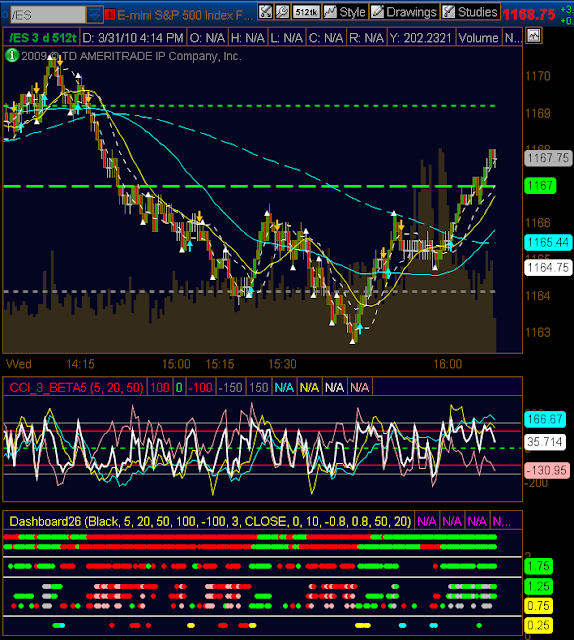Click the yellow 0.75 dashboard level bubble
This screenshot has width=574, height=640.
point(538,606)
